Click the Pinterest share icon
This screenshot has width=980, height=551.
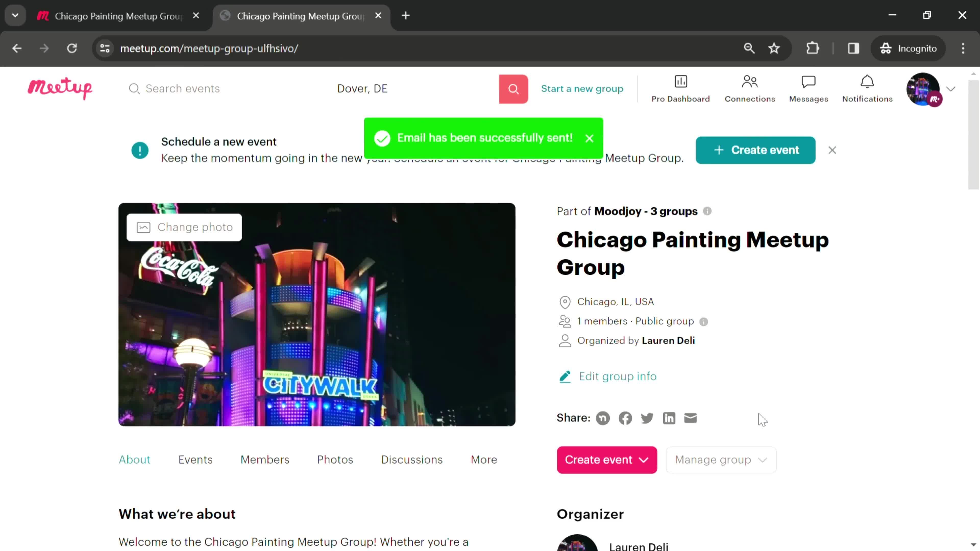602,418
